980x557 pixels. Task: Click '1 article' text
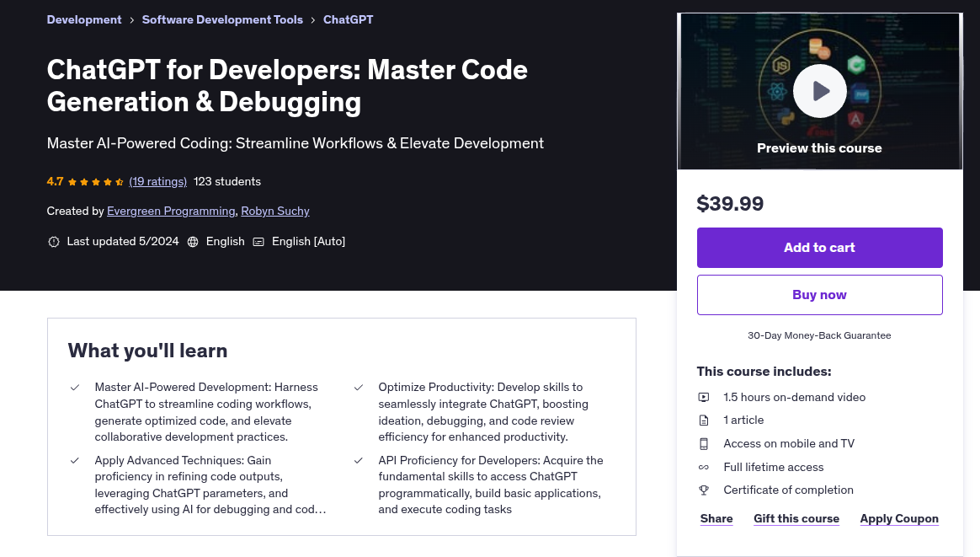pos(743,420)
